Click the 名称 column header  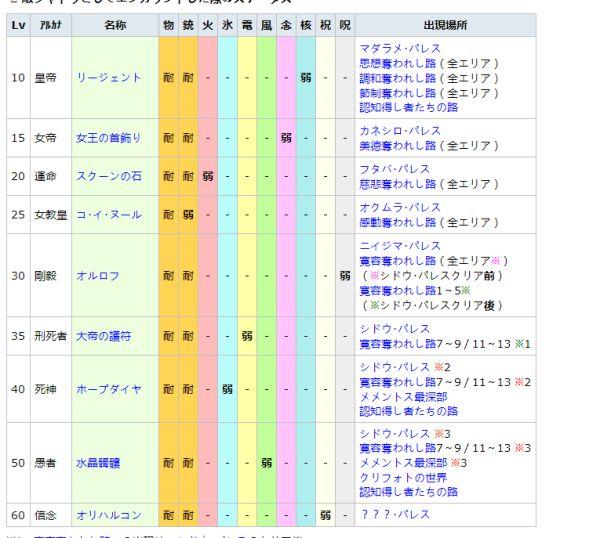coord(115,25)
